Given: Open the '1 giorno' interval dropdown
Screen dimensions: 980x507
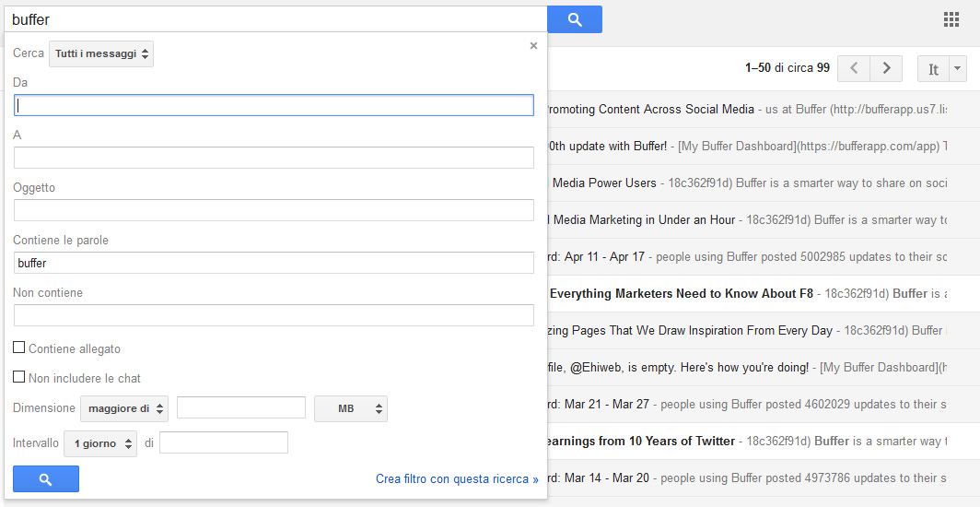Looking at the screenshot, I should point(100,443).
